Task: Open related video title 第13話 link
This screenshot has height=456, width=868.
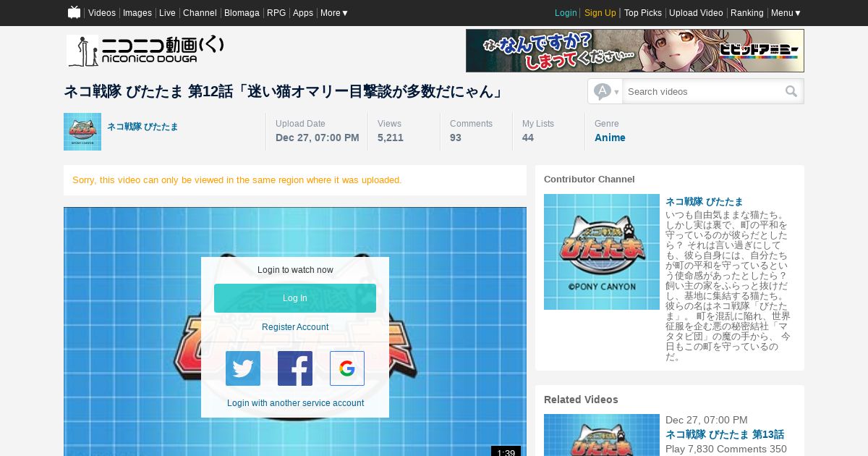Action: coord(725,434)
